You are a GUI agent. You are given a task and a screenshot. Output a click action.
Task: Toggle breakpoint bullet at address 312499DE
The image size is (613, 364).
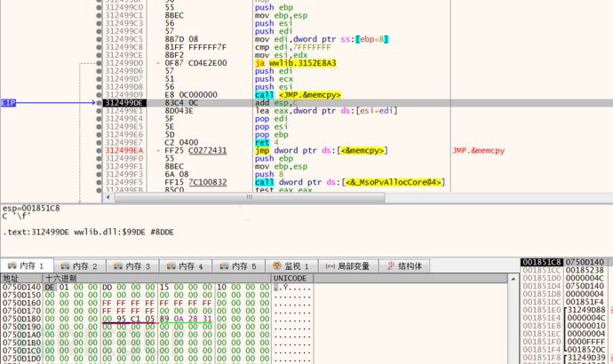click(x=97, y=103)
